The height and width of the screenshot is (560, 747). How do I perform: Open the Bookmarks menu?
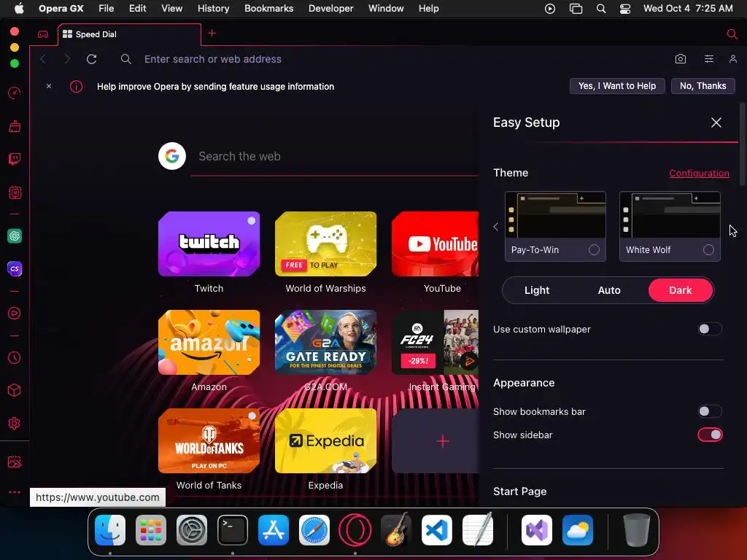click(268, 9)
